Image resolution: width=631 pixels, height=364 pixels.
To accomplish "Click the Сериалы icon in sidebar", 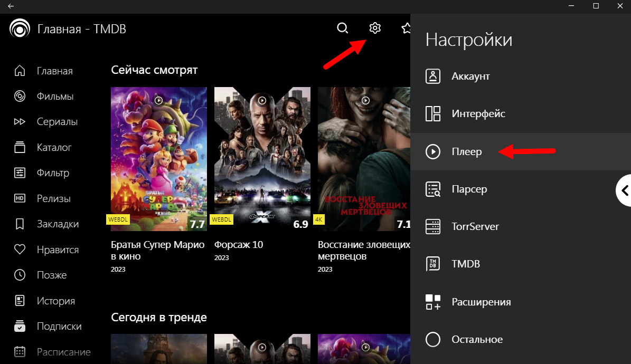I will coord(20,121).
